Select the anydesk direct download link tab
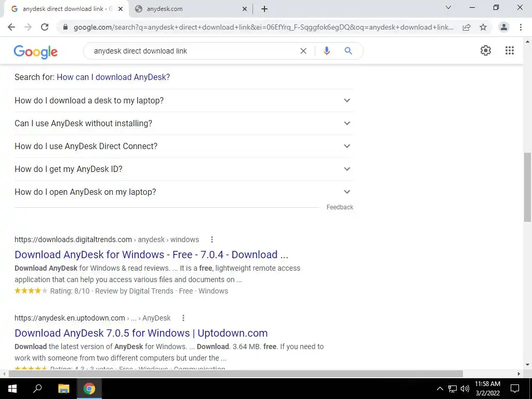The height and width of the screenshot is (399, 532). [x=66, y=9]
